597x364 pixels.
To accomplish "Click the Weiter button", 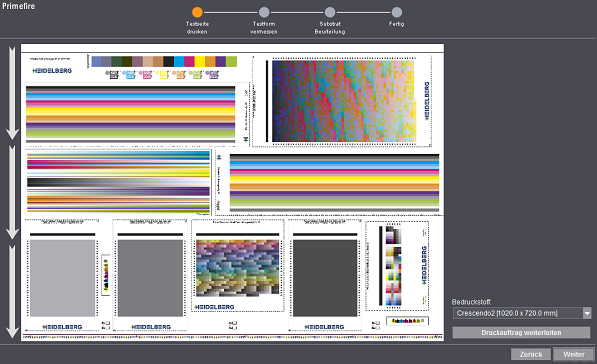I will 574,354.
